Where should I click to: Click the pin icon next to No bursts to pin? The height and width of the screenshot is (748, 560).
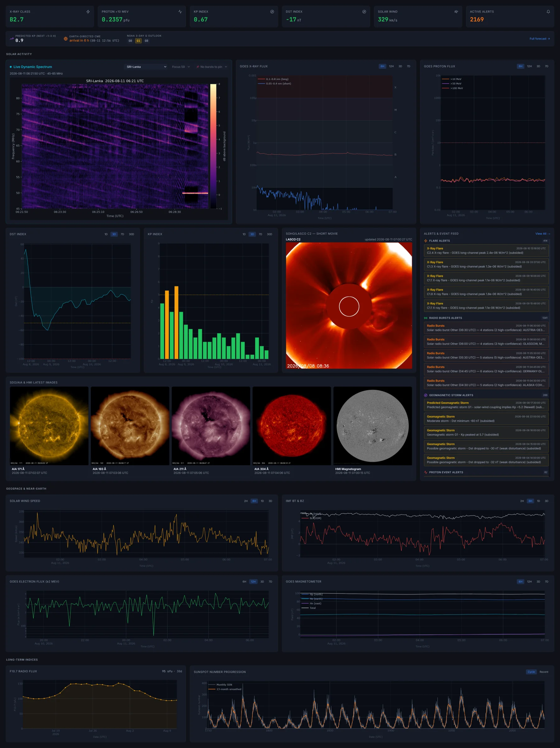tap(198, 67)
